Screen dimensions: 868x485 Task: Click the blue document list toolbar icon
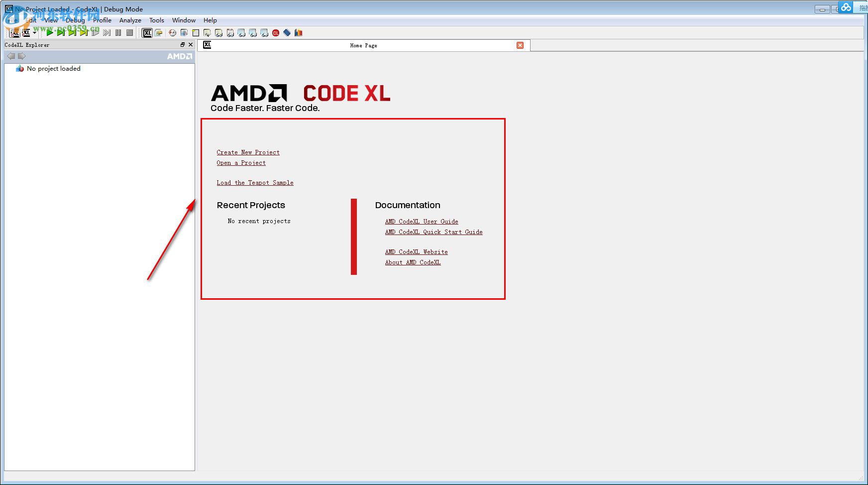point(184,33)
